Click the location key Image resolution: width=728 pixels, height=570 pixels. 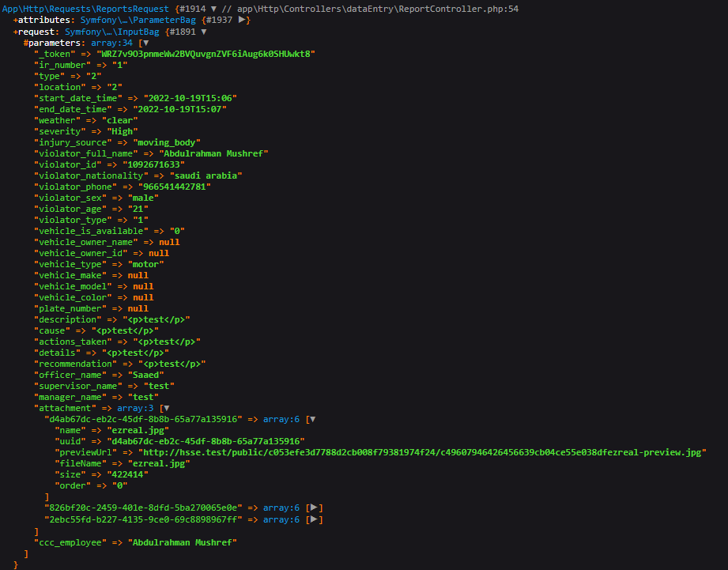60,87
